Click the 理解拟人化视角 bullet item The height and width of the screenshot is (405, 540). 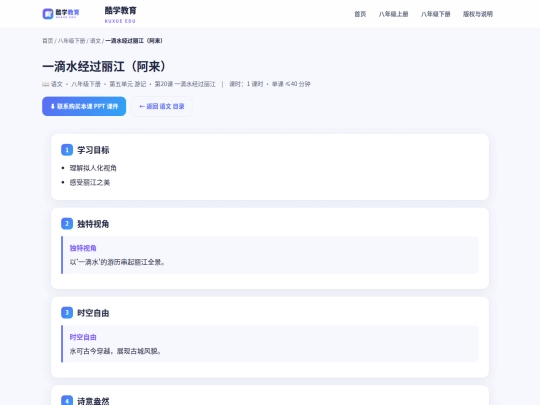tap(93, 168)
